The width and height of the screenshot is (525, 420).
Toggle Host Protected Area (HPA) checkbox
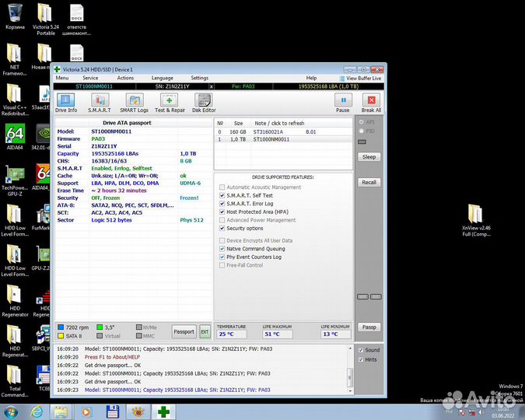coord(222,212)
